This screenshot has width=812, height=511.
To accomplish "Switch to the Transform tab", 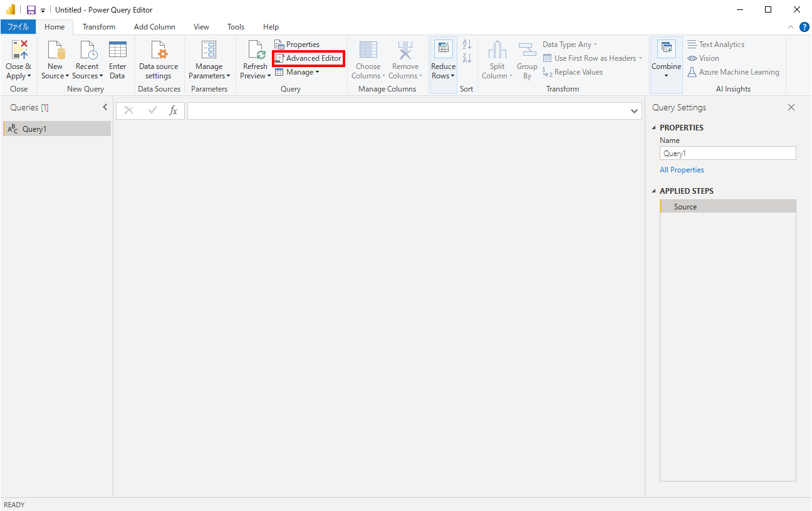I will pyautogui.click(x=99, y=27).
